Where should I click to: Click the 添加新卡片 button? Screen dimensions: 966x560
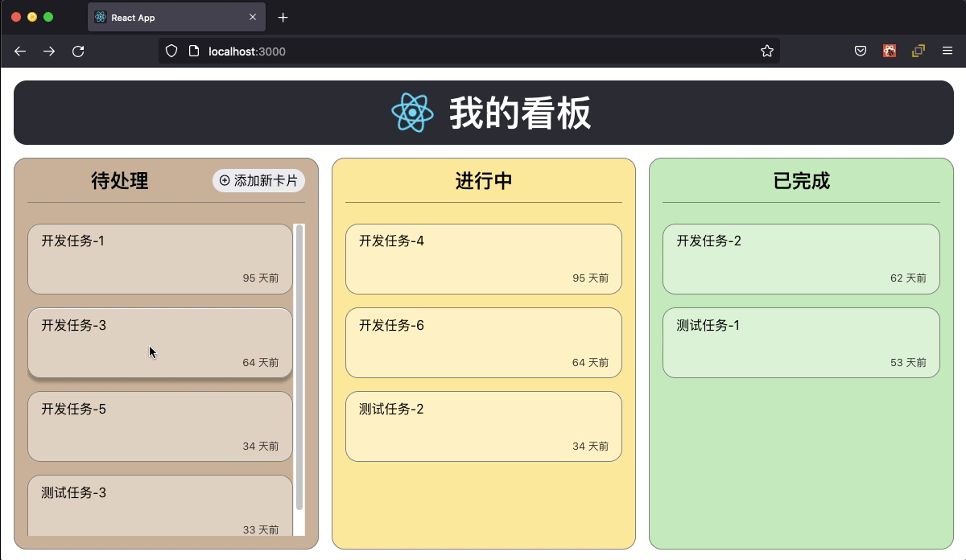(x=258, y=181)
